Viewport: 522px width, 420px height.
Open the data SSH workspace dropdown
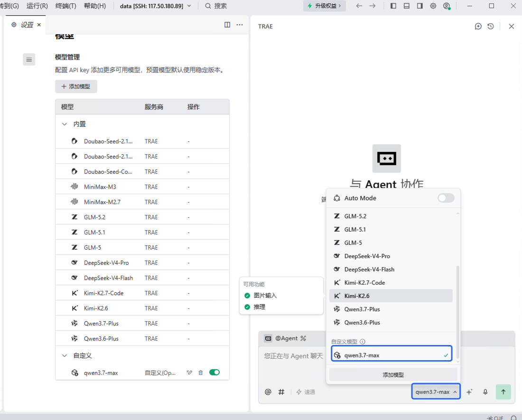click(156, 6)
